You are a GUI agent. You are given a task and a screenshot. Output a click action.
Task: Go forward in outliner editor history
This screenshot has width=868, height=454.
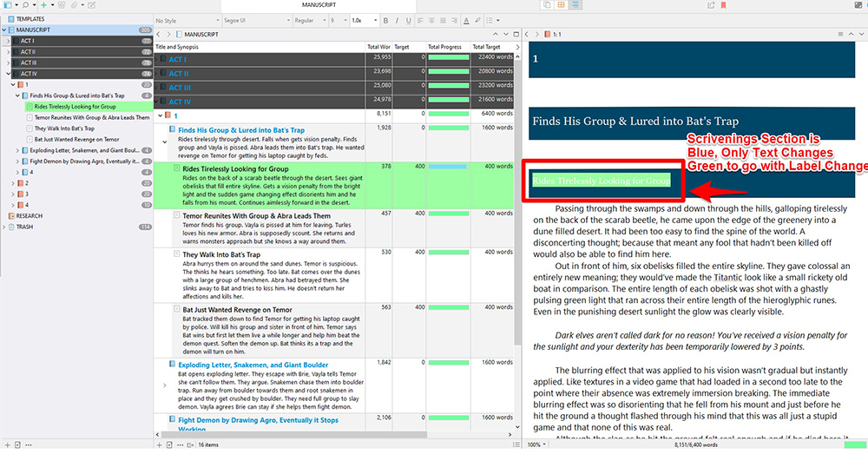click(x=169, y=35)
